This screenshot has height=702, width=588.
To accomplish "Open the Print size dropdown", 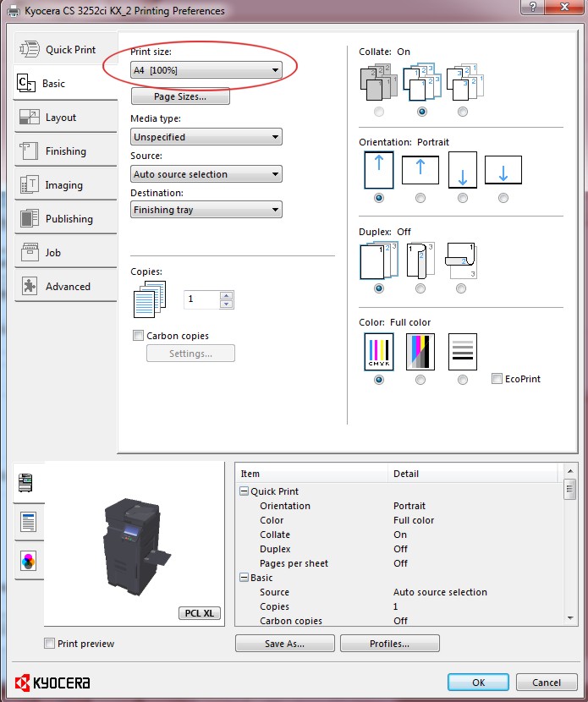I will [x=206, y=70].
